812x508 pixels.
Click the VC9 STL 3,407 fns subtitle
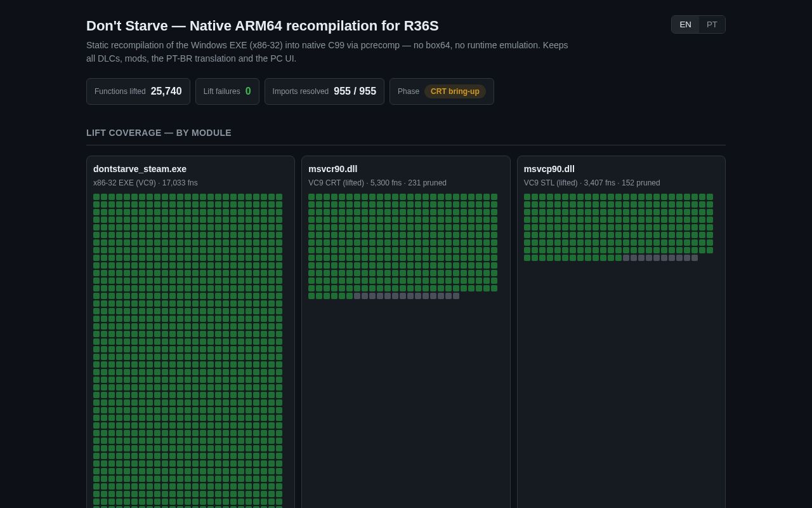pyautogui.click(x=592, y=183)
